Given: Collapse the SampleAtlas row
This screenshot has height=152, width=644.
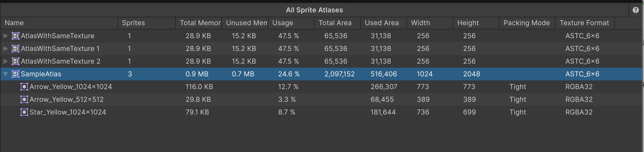Looking at the screenshot, I should click(5, 74).
